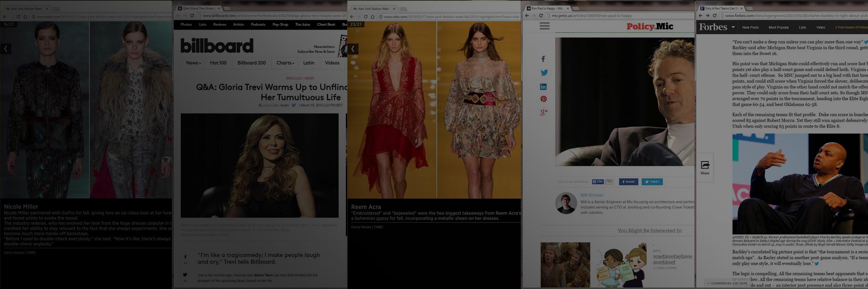Select the 'Ron Paul is Happy - Mic' tab
This screenshot has height=289, width=868.
click(x=547, y=8)
